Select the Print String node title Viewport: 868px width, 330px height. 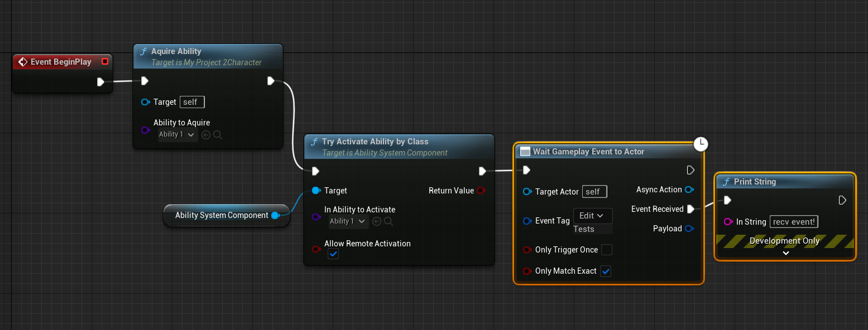(755, 182)
